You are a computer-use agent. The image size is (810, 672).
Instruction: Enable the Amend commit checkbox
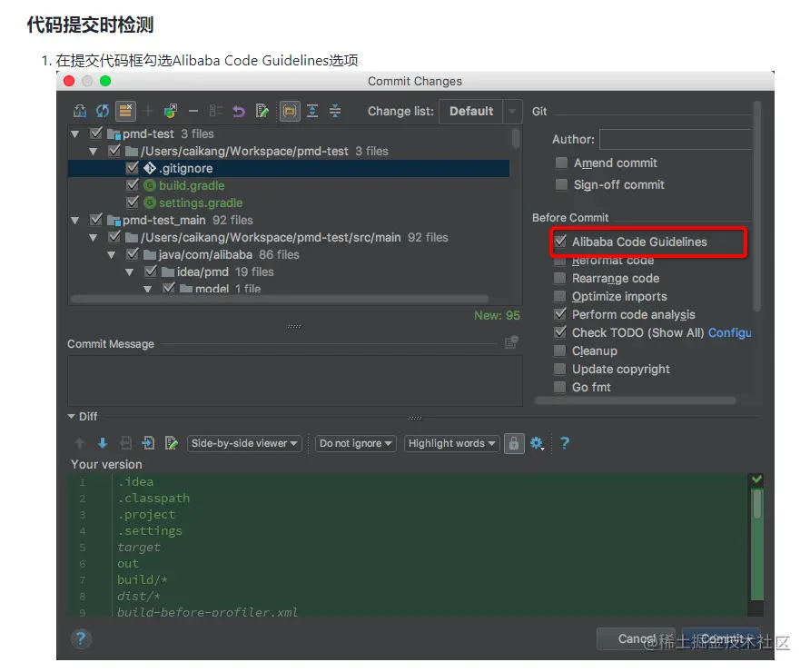pyautogui.click(x=561, y=163)
